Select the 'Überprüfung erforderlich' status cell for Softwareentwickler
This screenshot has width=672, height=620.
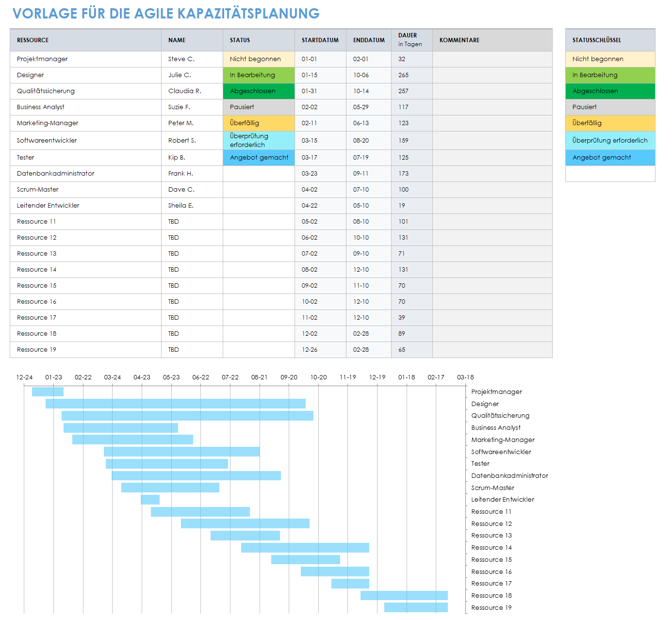point(259,140)
